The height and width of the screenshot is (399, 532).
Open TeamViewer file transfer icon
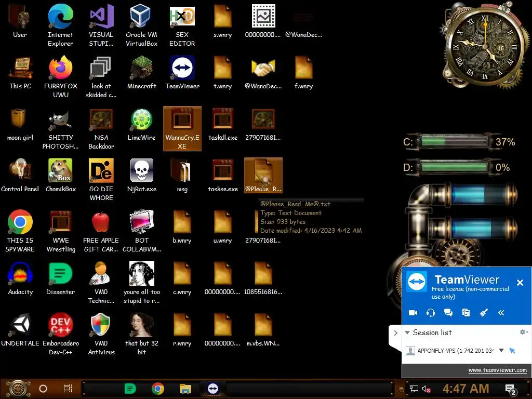pos(466,312)
